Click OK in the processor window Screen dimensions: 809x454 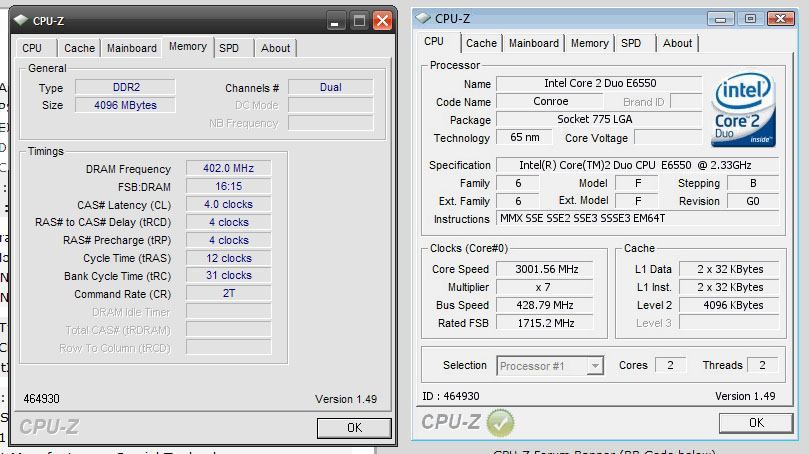coord(756,423)
